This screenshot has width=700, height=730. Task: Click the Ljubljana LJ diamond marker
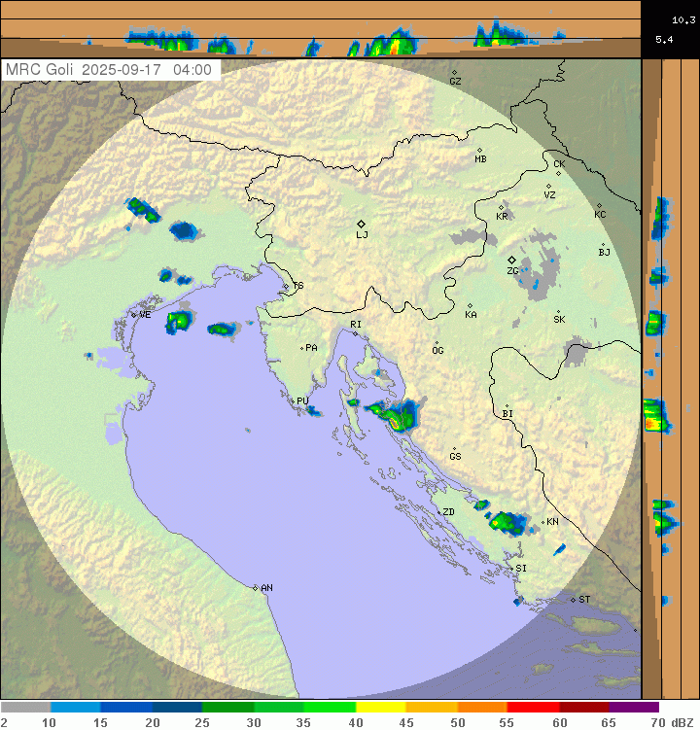[361, 224]
